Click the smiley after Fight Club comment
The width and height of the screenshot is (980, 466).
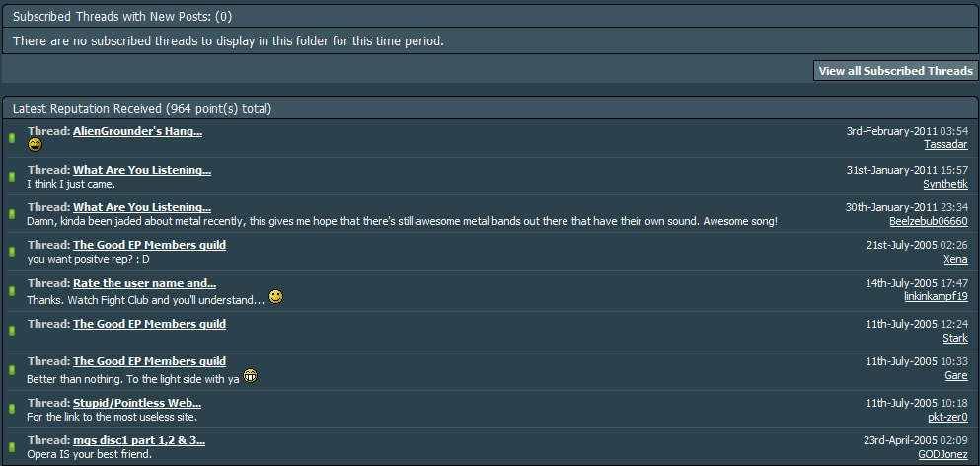click(x=275, y=296)
